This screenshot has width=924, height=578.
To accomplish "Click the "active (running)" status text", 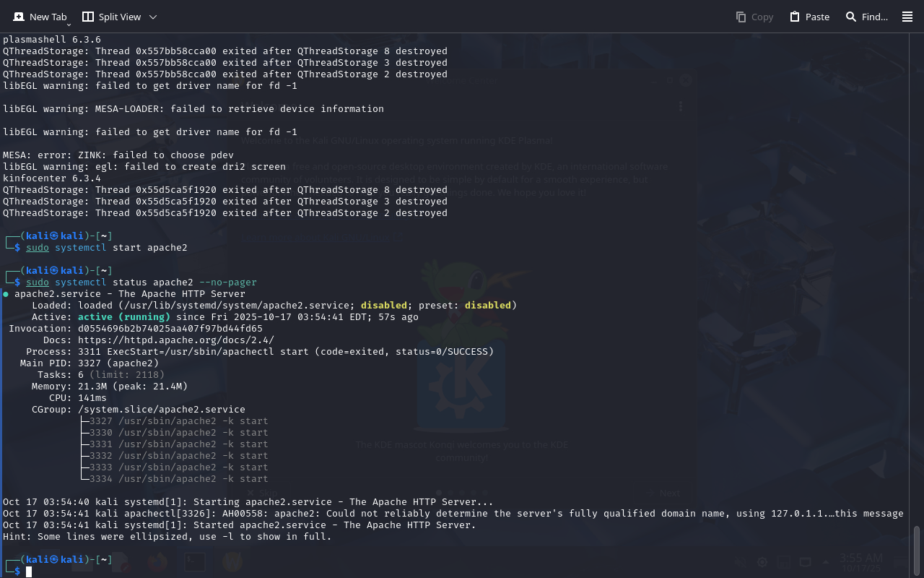I will tap(123, 317).
